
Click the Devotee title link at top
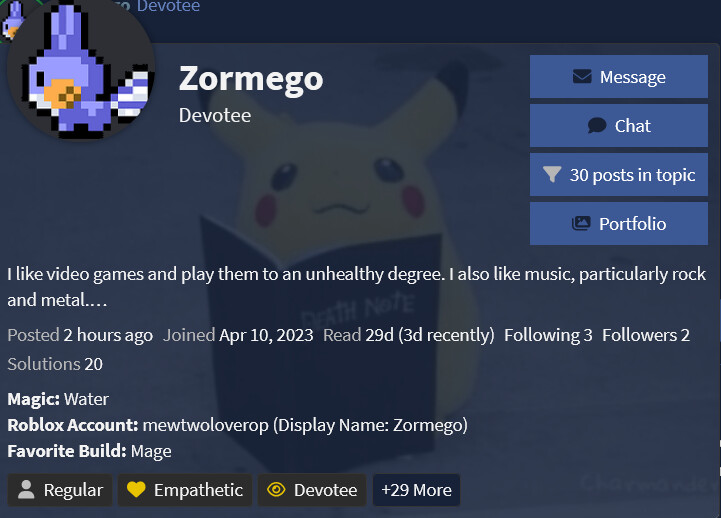click(x=168, y=6)
